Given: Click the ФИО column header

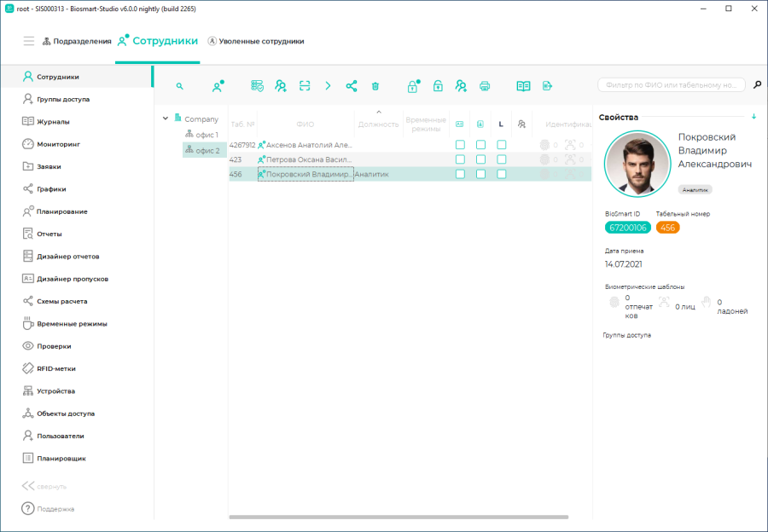Looking at the screenshot, I should point(305,124).
